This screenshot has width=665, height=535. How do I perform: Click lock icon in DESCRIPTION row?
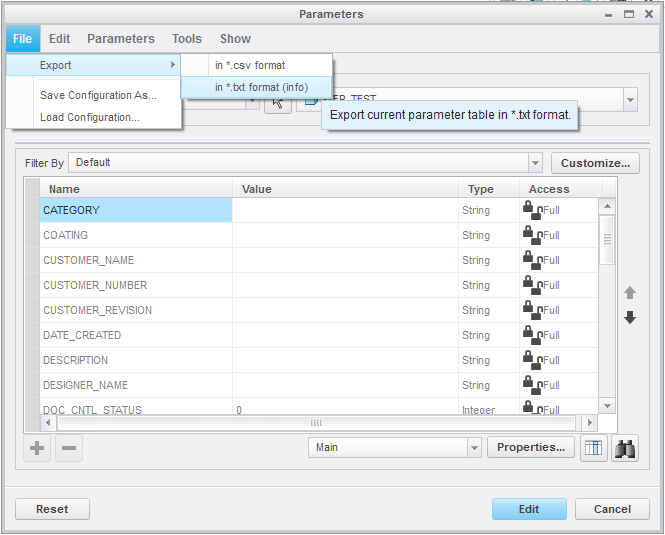click(x=532, y=360)
